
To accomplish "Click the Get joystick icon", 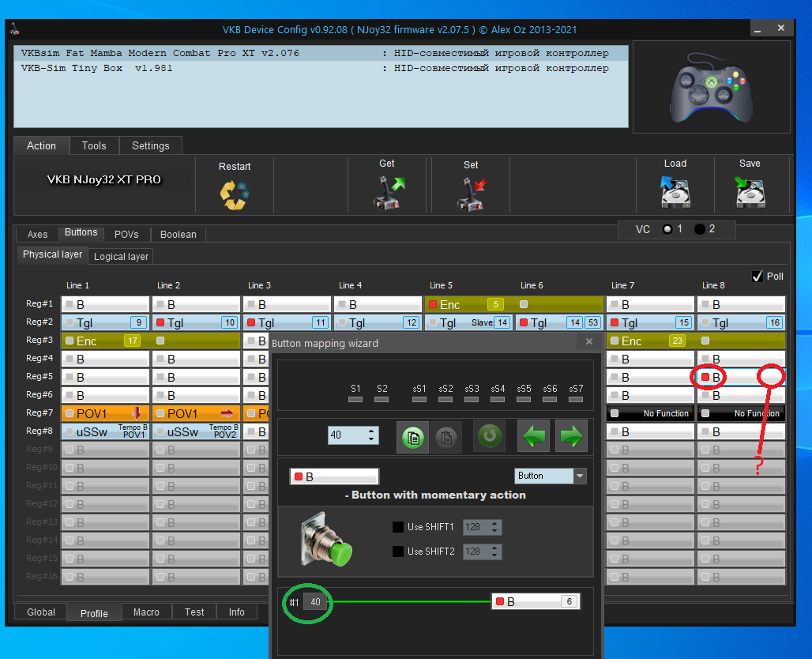I will click(x=389, y=192).
